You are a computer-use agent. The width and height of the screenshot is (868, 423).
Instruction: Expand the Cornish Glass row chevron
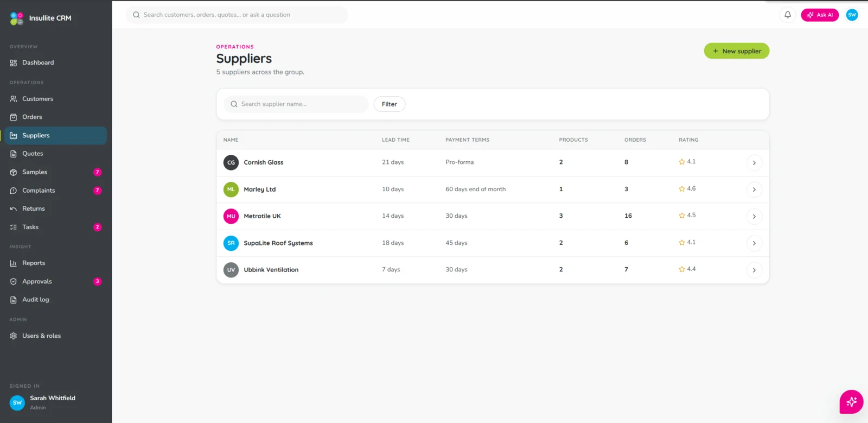[x=754, y=163]
